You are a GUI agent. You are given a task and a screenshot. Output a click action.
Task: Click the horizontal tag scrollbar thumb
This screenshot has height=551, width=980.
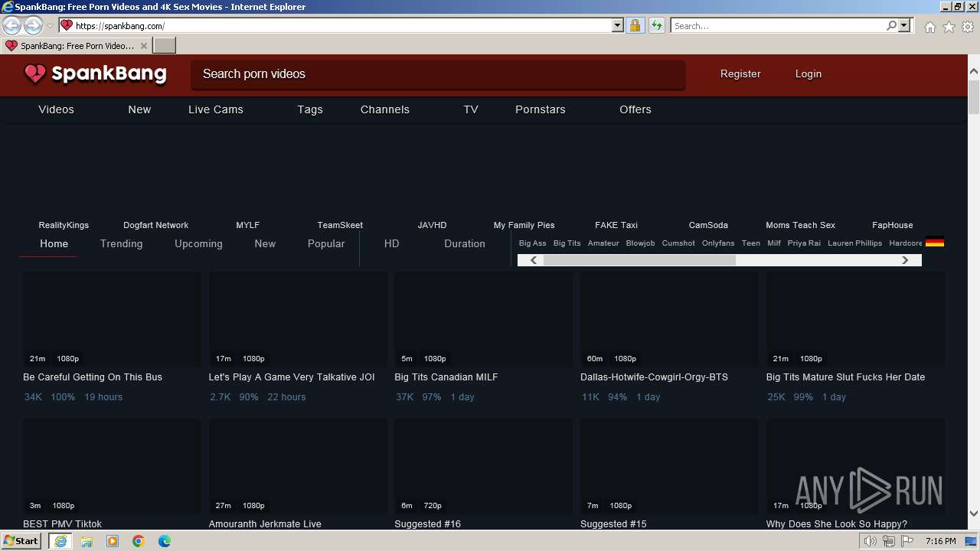pyautogui.click(x=639, y=260)
